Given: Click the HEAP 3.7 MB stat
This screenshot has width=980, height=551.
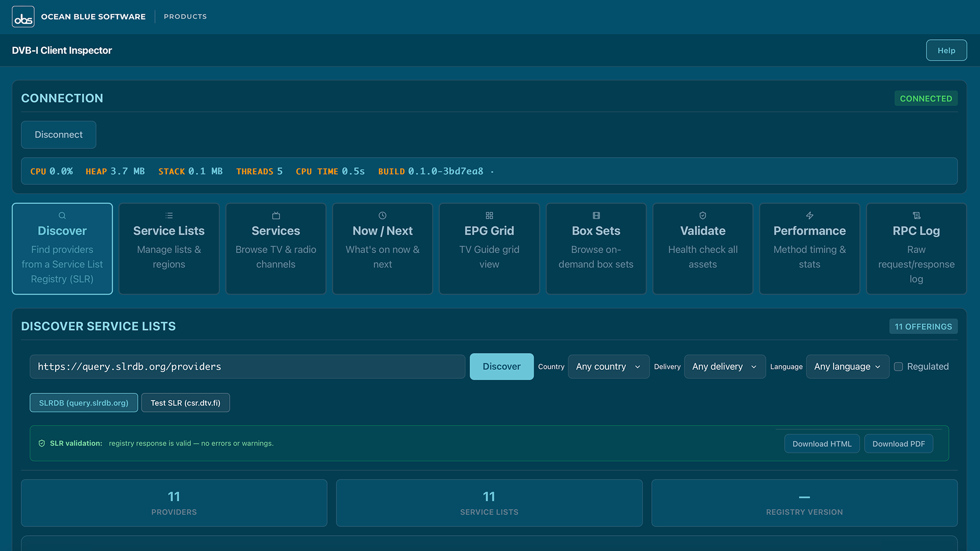Looking at the screenshot, I should point(115,171).
